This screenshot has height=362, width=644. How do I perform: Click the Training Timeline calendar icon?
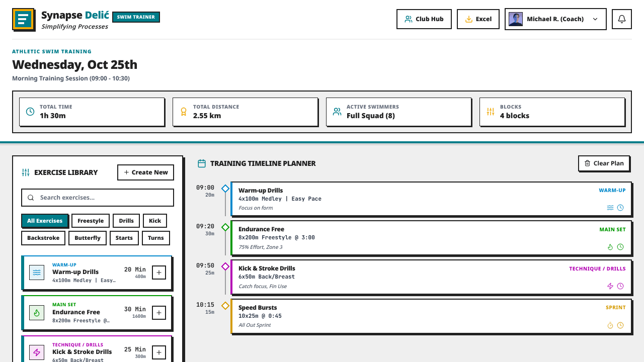[202, 163]
